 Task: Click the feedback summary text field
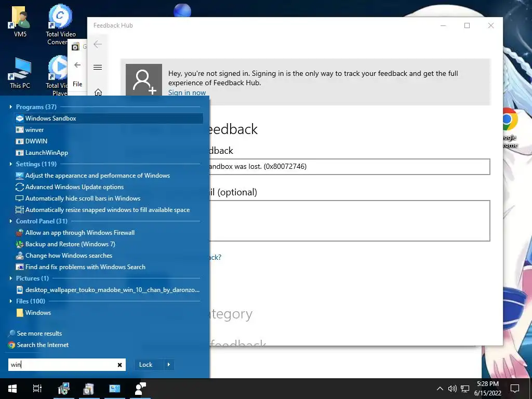pyautogui.click(x=350, y=167)
